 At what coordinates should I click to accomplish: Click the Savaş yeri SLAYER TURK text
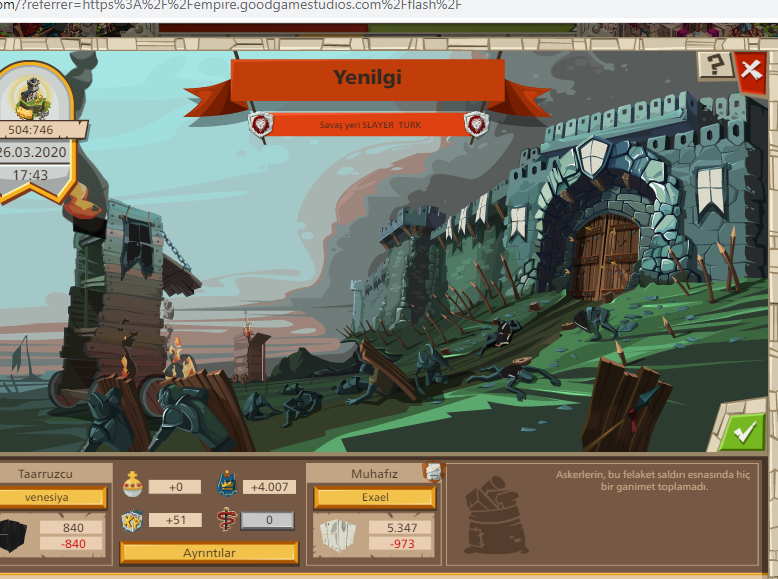pyautogui.click(x=370, y=125)
